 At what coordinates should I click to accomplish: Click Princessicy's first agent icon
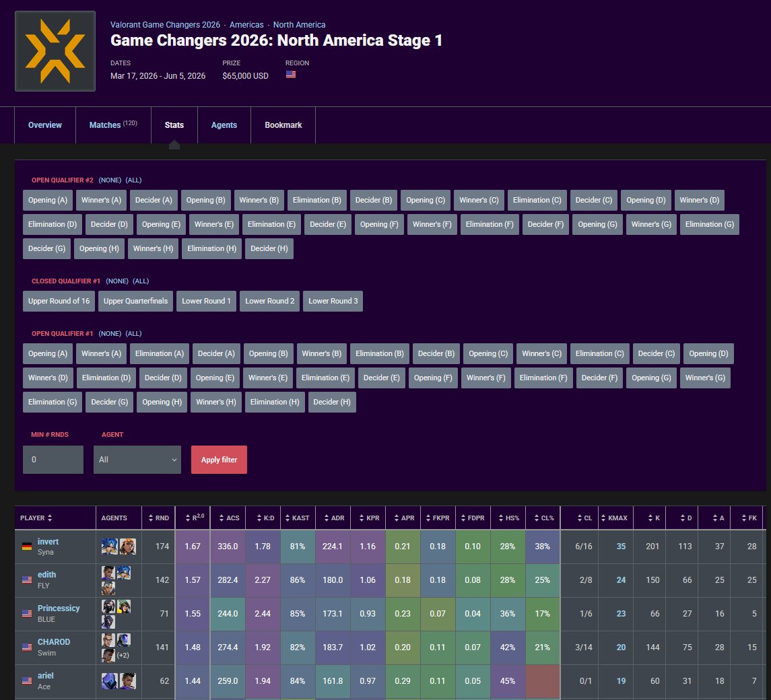click(108, 606)
